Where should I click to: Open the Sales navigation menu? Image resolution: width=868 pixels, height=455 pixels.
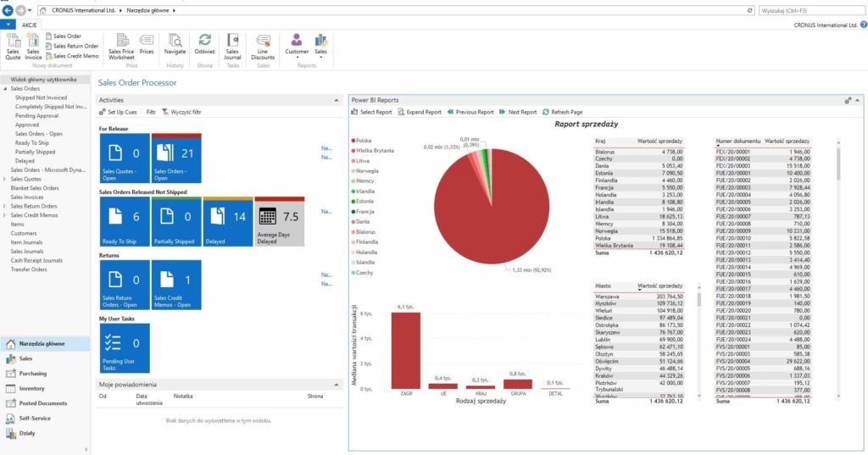(x=45, y=358)
